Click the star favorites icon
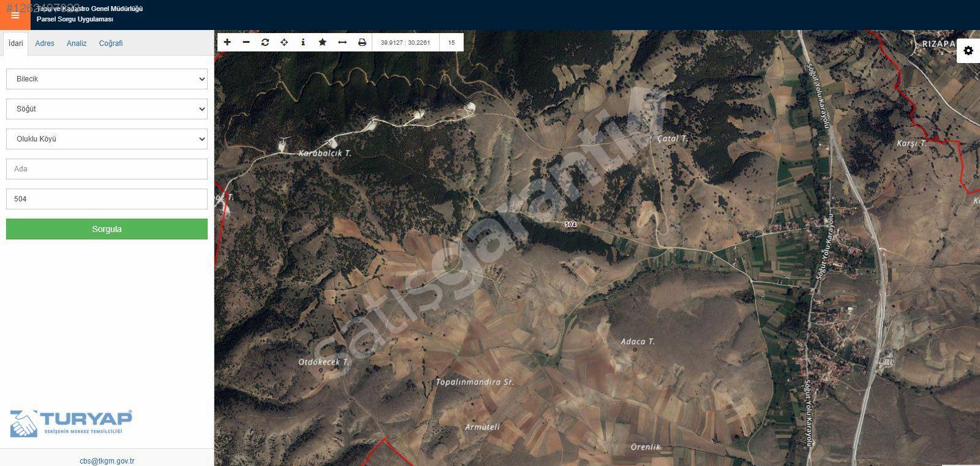Viewport: 980px width, 466px height. tap(322, 42)
